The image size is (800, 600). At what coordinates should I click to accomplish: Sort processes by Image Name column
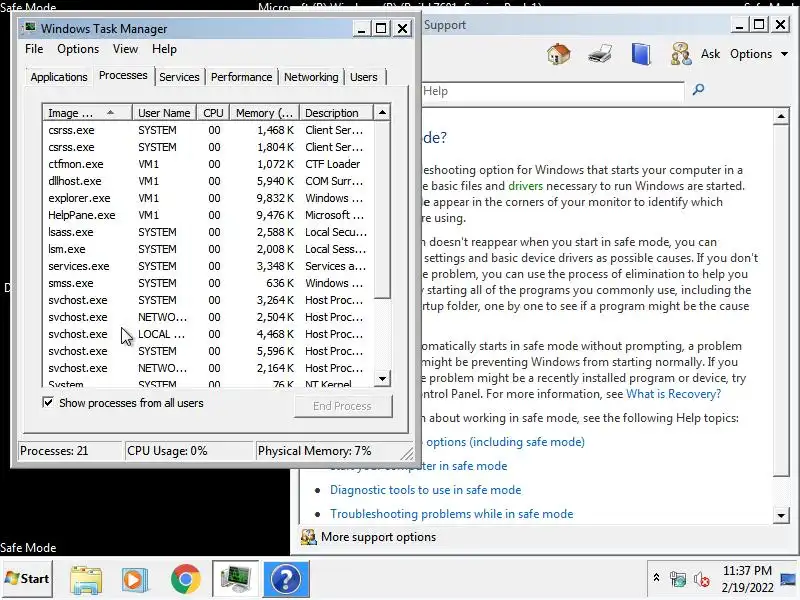(87, 113)
